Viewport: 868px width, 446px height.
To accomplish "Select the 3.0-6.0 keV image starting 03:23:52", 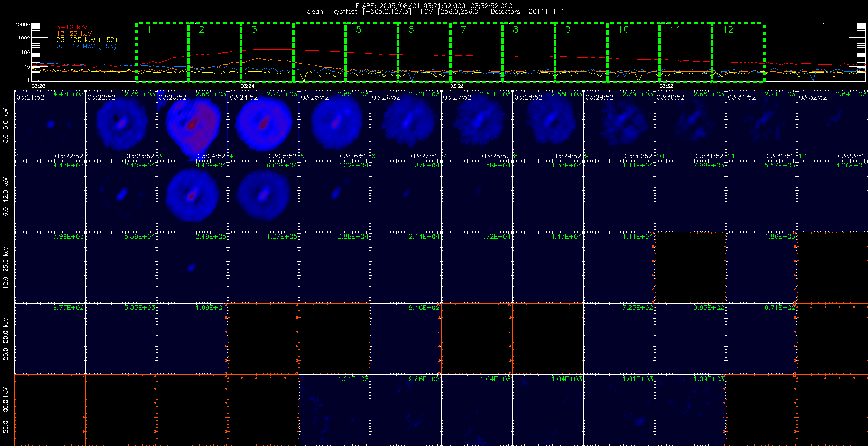I will [192, 125].
